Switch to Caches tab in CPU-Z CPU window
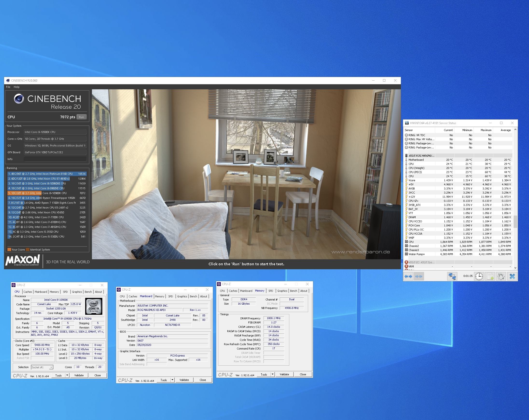Viewport: 529px width, 420px height. click(28, 292)
